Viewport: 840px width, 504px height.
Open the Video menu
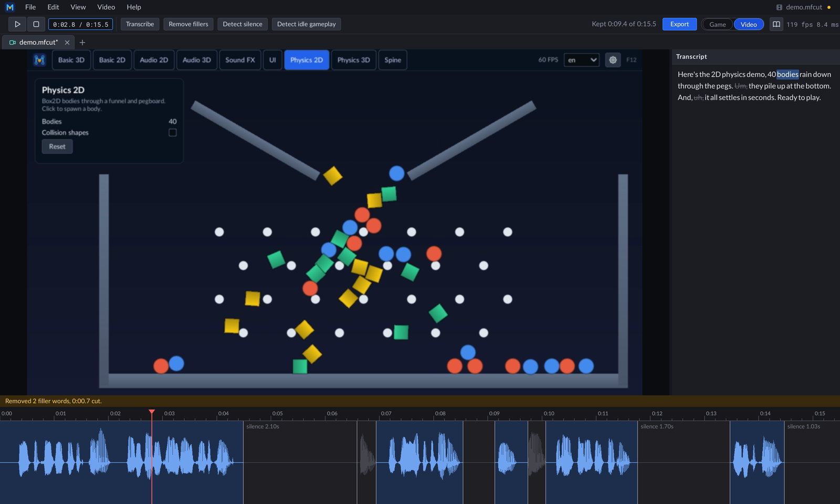point(106,7)
